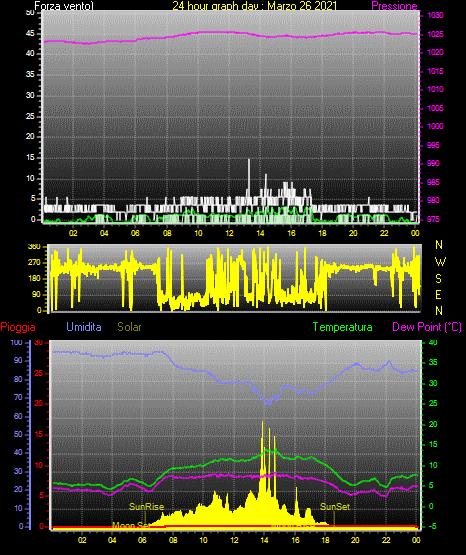Viewport: 466px width, 555px height.
Task: Click the 22 hour label on the bottom graph
Action: tap(386, 540)
